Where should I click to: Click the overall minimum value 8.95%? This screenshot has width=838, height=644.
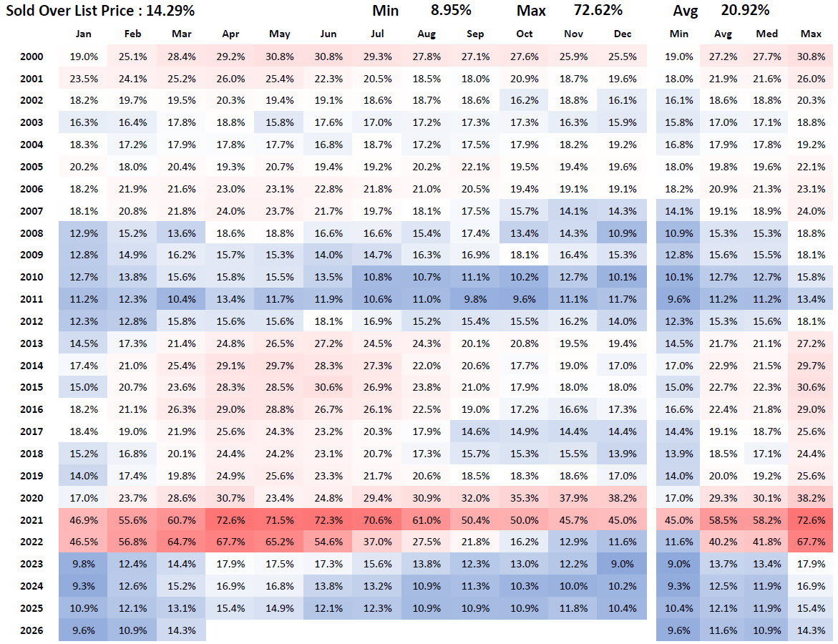[x=451, y=11]
